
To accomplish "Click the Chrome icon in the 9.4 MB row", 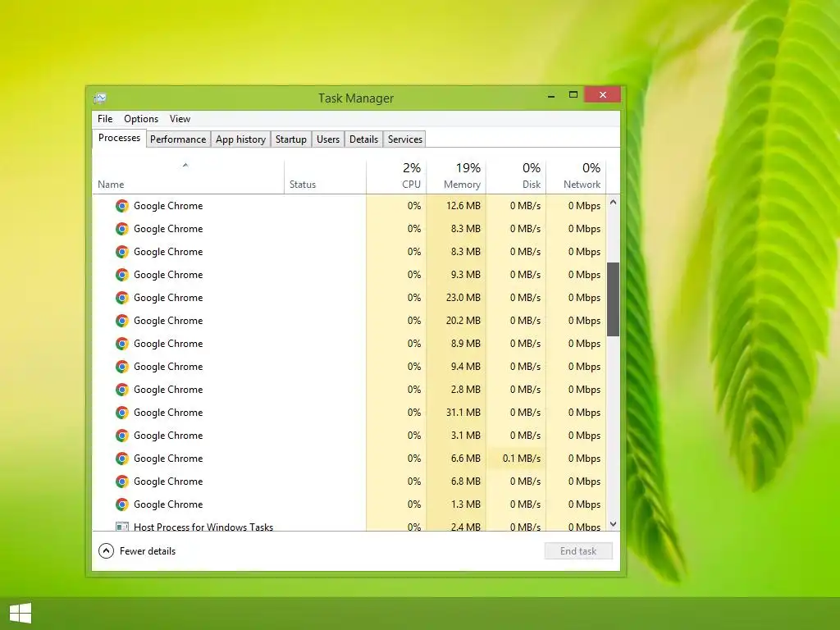I will (122, 367).
